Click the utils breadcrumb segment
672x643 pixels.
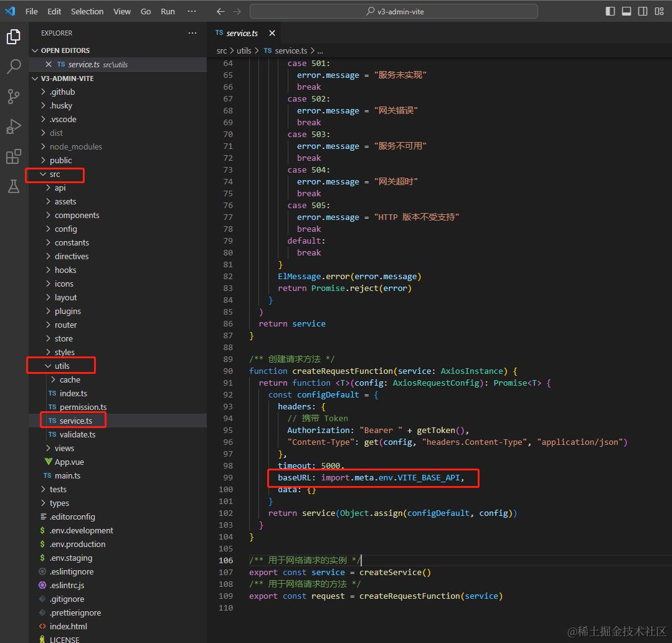[244, 50]
